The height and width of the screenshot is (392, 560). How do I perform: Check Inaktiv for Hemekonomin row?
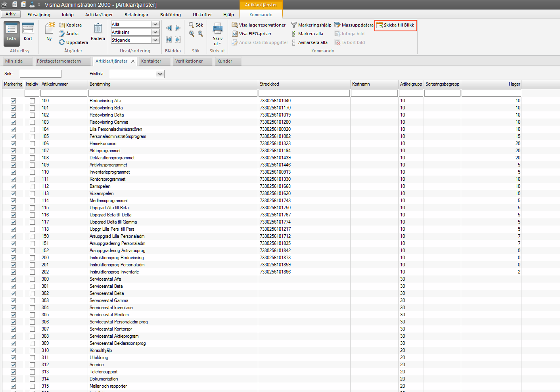32,143
